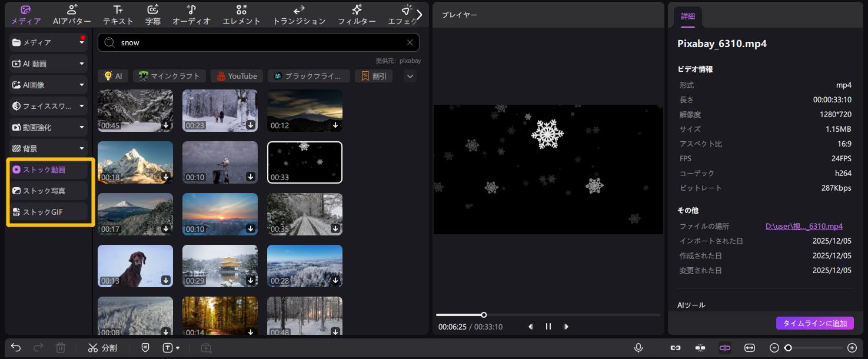Open the AIアバター panel
The image size is (868, 359).
click(x=71, y=14)
